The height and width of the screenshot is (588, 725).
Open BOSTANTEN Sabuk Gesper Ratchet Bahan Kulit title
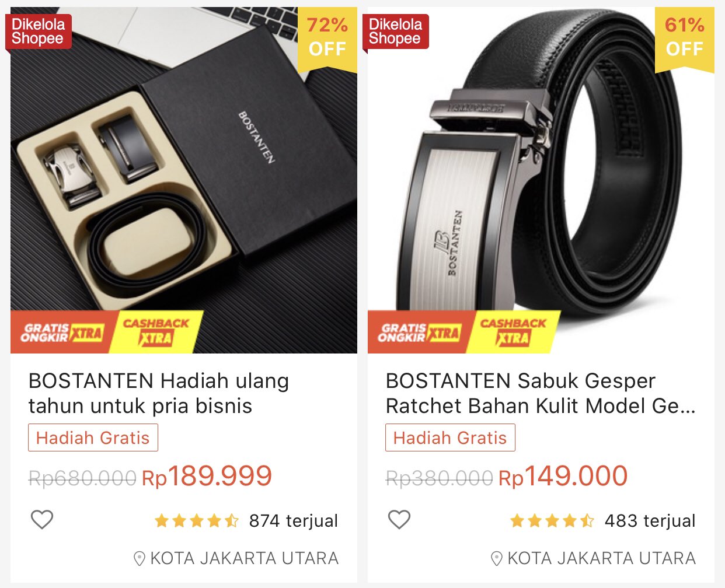pyautogui.click(x=541, y=393)
